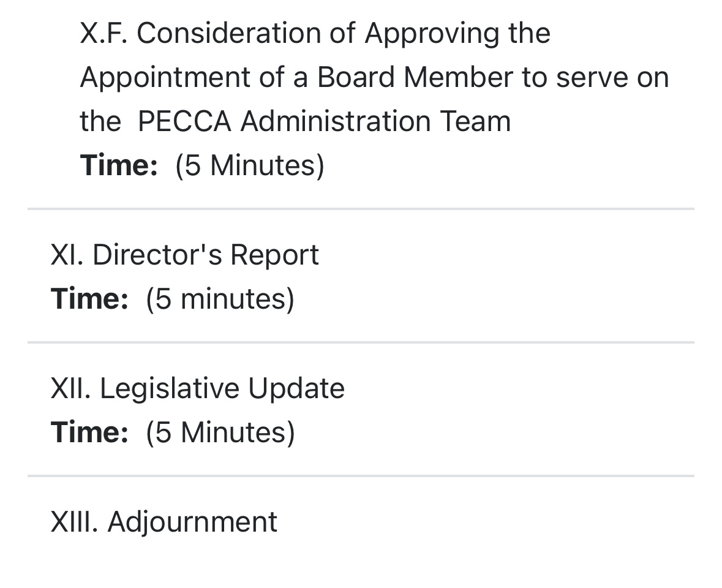Click the (5 Minutes) duration under item X.F.
The width and height of the screenshot is (722, 588).
(x=250, y=165)
